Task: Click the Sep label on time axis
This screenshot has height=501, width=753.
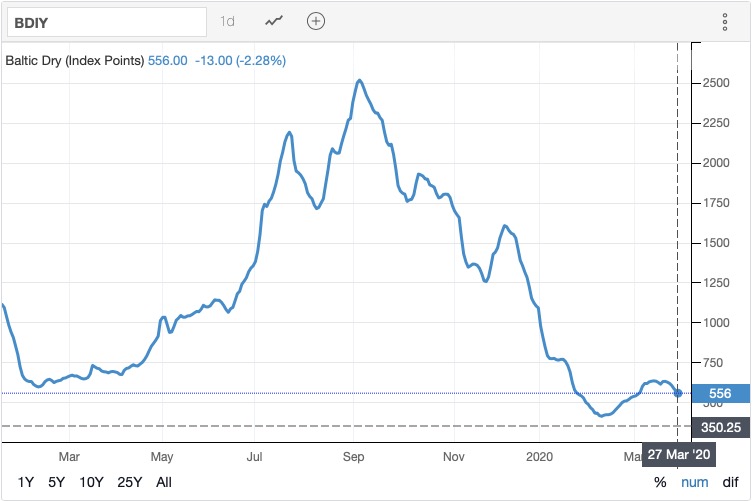Action: tap(353, 456)
